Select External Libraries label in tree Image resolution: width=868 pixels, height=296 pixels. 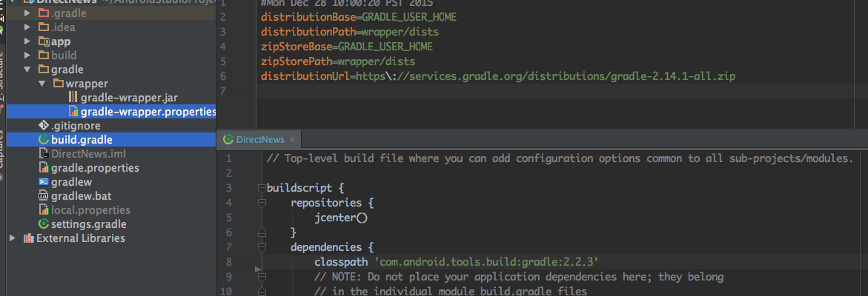[x=81, y=238]
